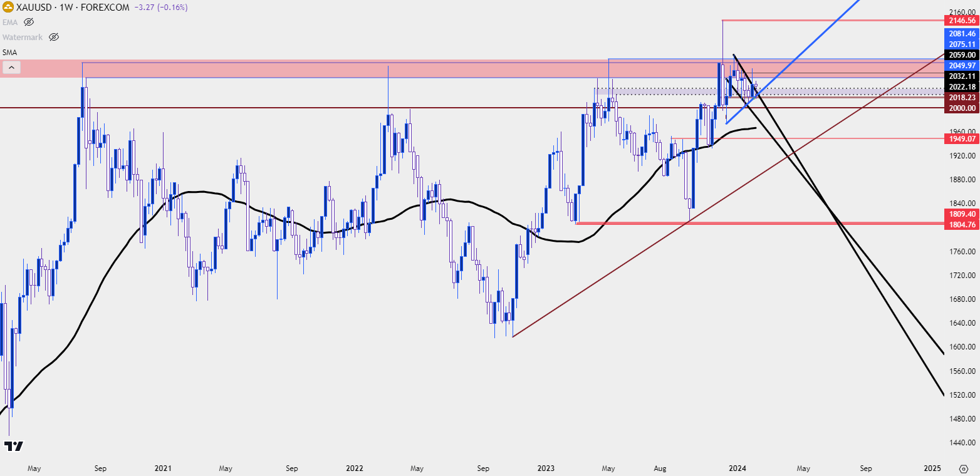Click the 1949.07 red price label
The height and width of the screenshot is (476, 980).
pyautogui.click(x=961, y=138)
